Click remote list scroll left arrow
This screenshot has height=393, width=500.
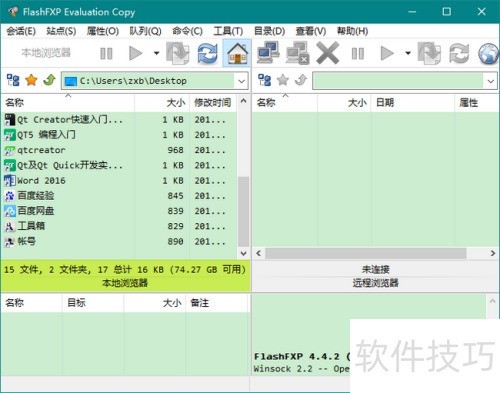pos(259,253)
